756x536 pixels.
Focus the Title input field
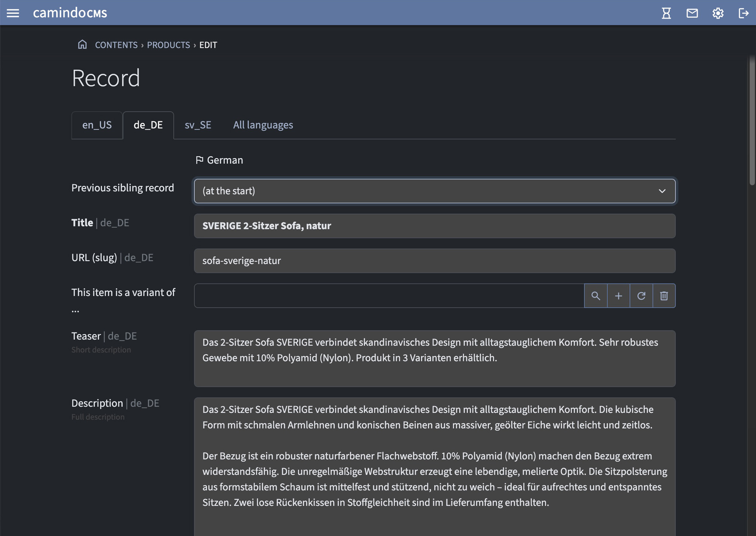[x=435, y=226]
